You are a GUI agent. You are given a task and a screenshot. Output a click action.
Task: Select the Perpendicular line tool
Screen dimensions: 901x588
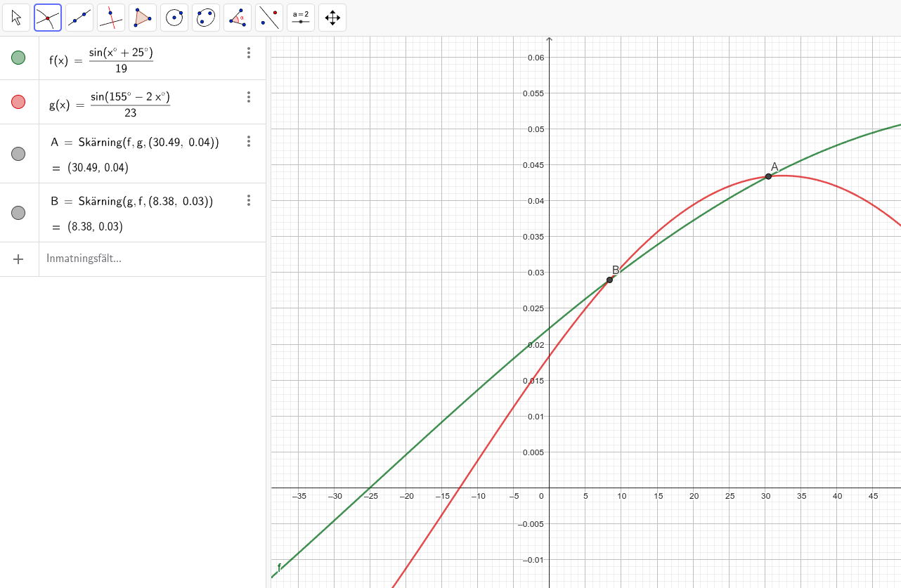click(x=111, y=18)
